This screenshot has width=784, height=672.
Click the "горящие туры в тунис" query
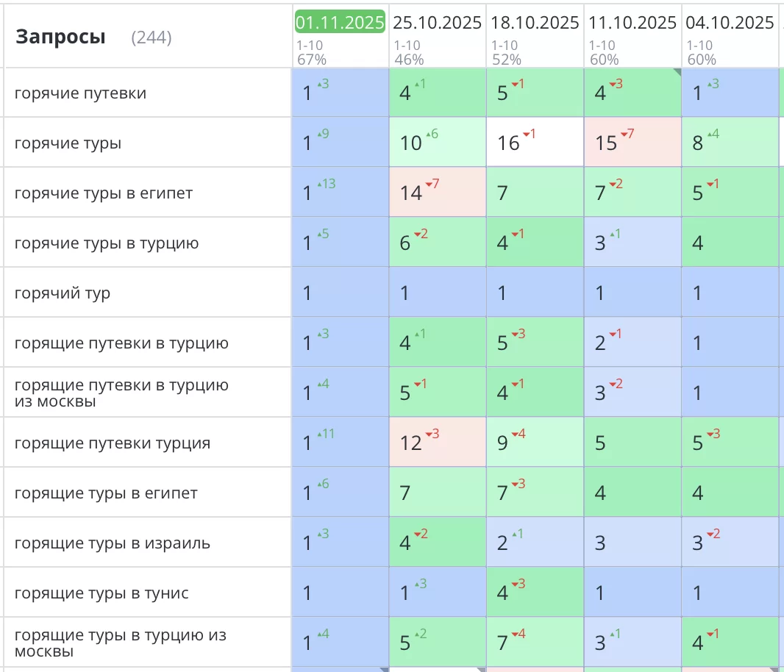click(101, 593)
